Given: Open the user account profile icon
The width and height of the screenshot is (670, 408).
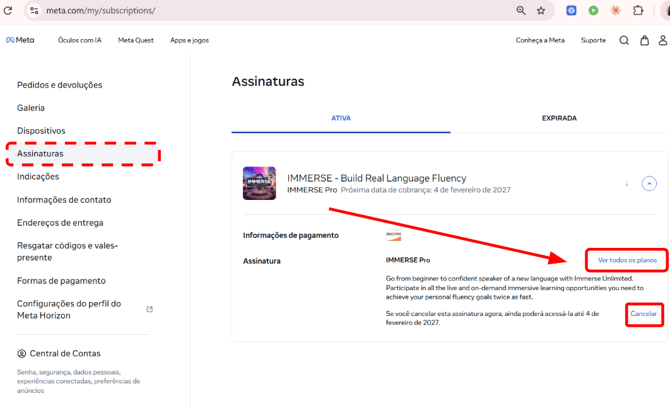Looking at the screenshot, I should click(663, 40).
